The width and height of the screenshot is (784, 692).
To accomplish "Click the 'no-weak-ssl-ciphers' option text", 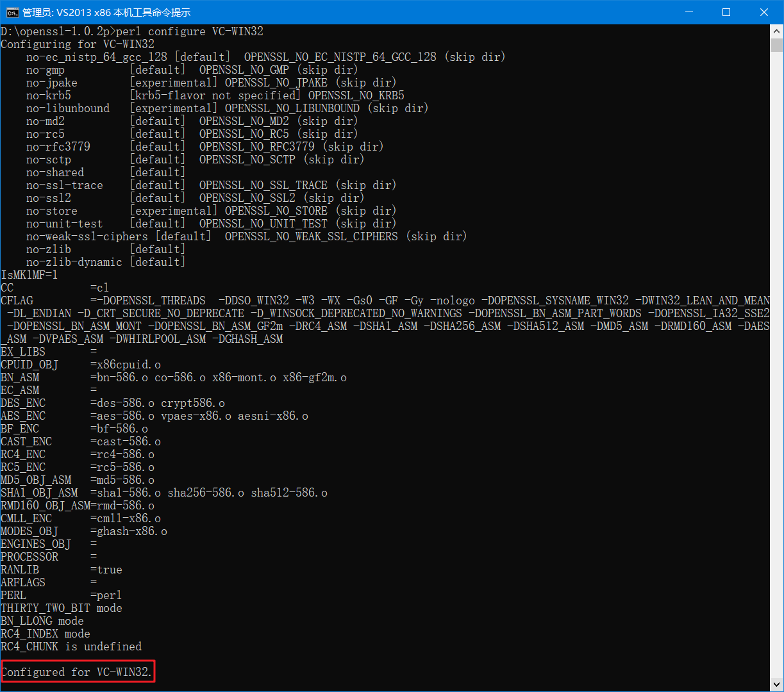I will point(87,236).
